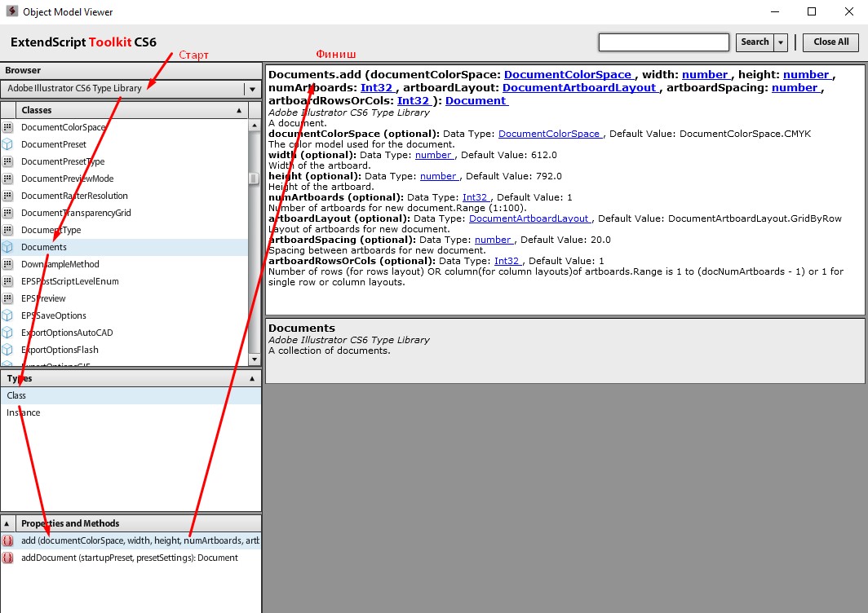This screenshot has height=613, width=868.
Task: Toggle the Properties and Methods panel arrow
Action: pyautogui.click(x=7, y=523)
